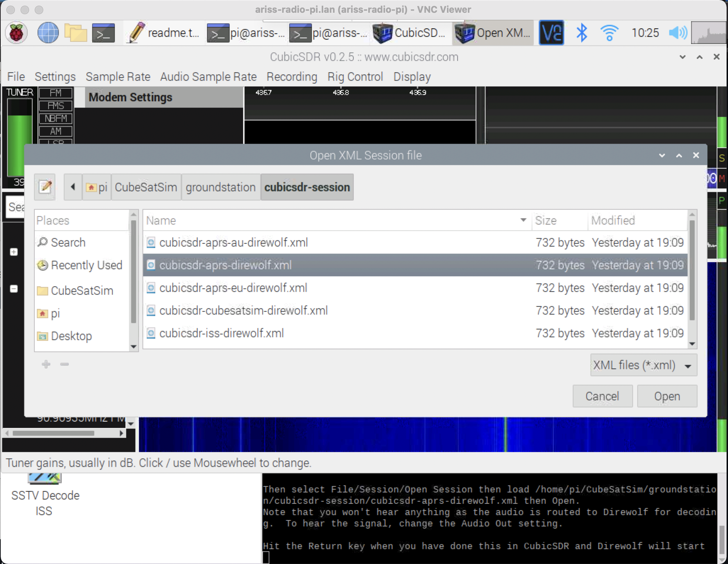728x564 pixels.
Task: Enable NBFM demodulation mode
Action: 56,118
